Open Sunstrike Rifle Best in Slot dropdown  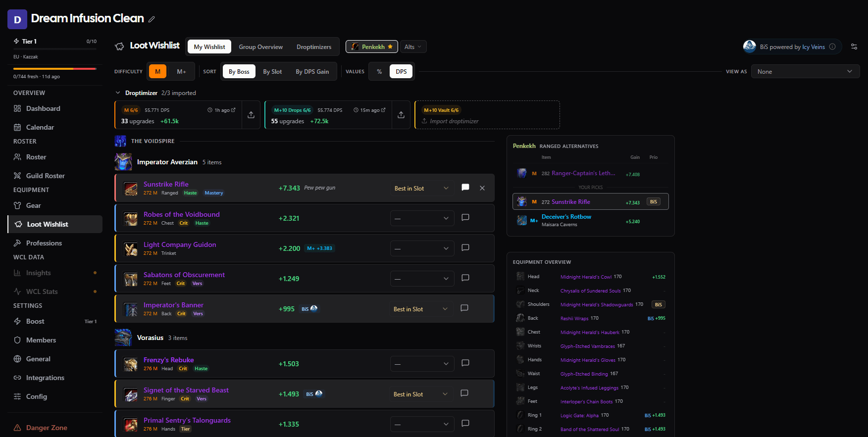pyautogui.click(x=421, y=188)
